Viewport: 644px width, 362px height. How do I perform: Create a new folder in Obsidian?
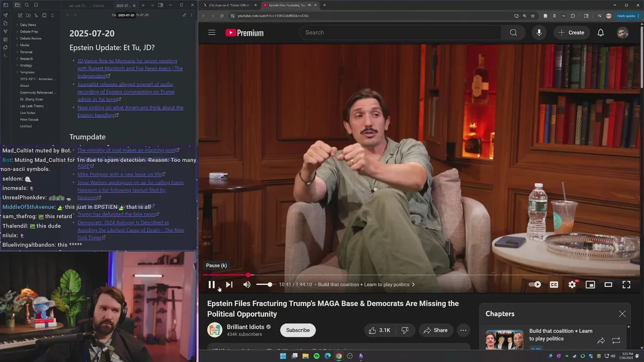pyautogui.click(x=28, y=16)
